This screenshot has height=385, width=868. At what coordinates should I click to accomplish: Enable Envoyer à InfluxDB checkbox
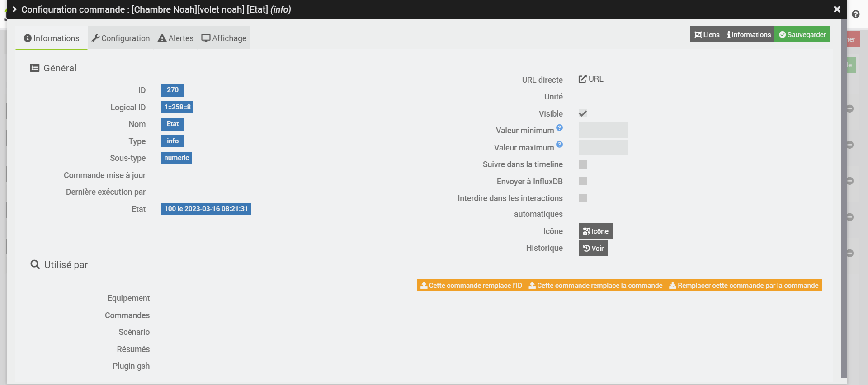click(583, 181)
